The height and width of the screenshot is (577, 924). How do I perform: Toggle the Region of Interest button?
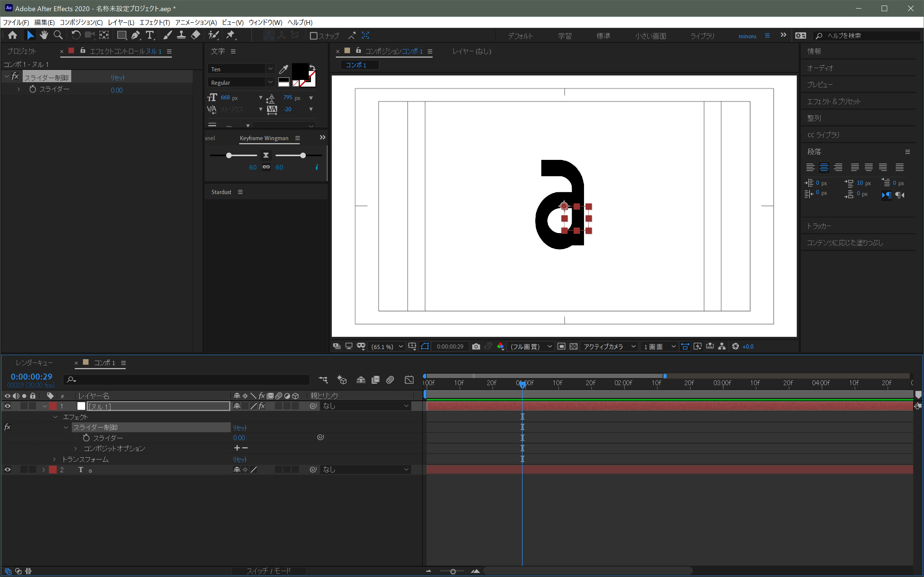(561, 346)
